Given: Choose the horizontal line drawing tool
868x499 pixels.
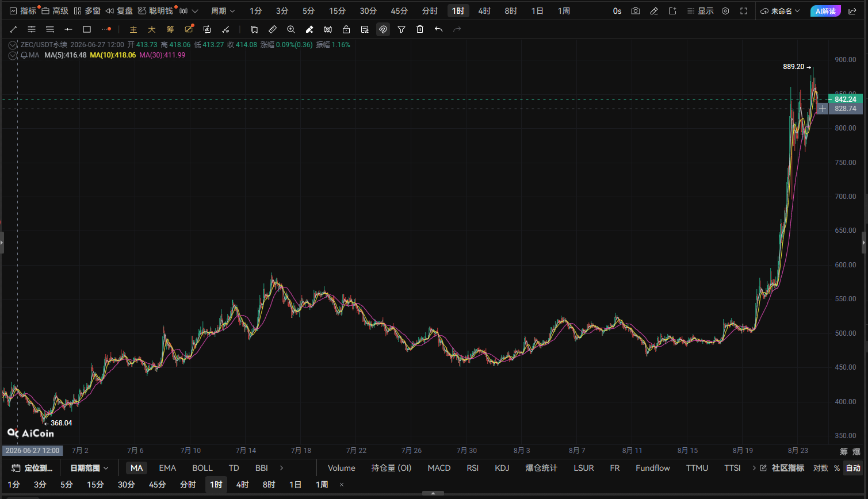Looking at the screenshot, I should [x=68, y=29].
